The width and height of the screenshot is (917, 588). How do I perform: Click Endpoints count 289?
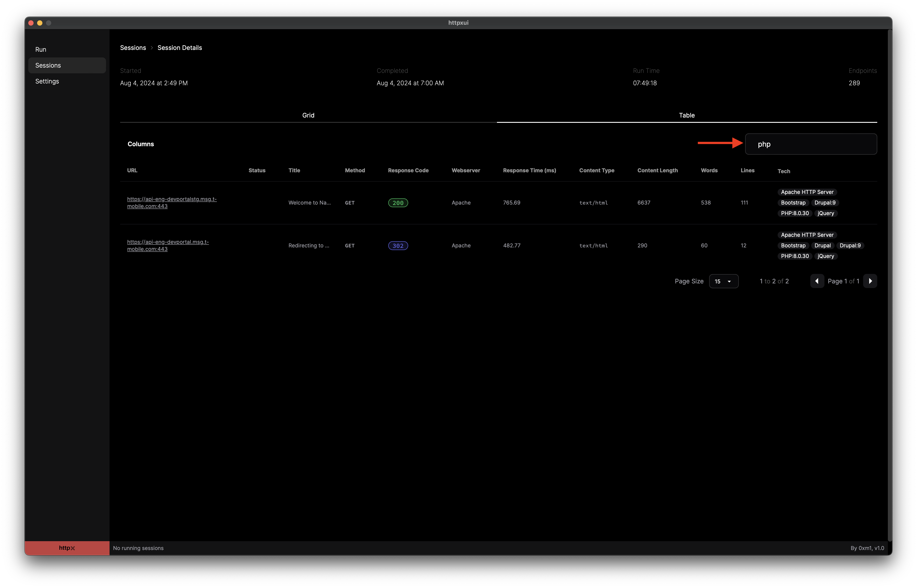click(854, 83)
